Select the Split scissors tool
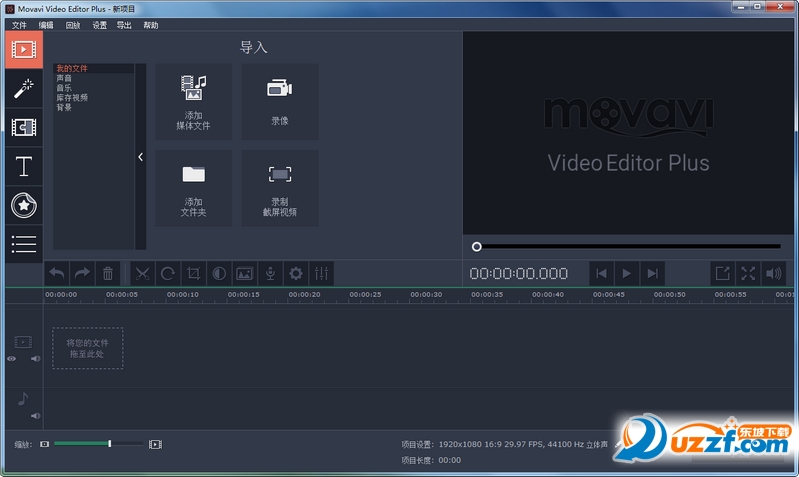799x477 pixels. click(142, 274)
